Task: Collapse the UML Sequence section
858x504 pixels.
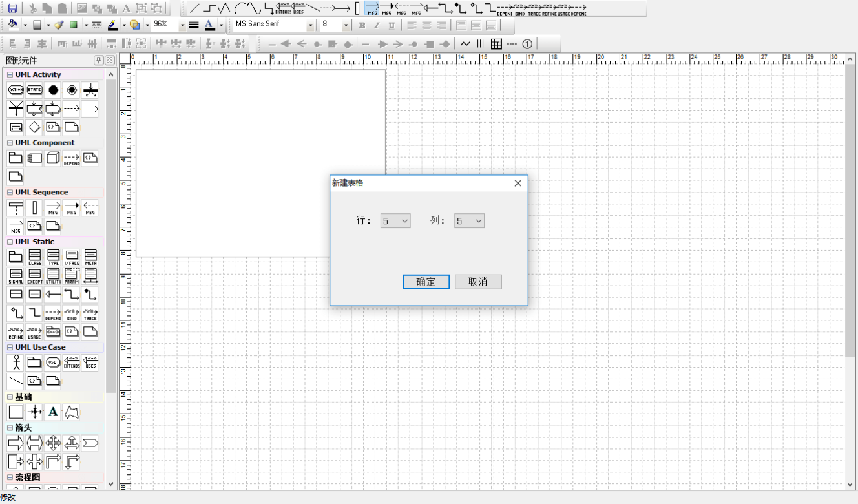Action: [x=10, y=193]
